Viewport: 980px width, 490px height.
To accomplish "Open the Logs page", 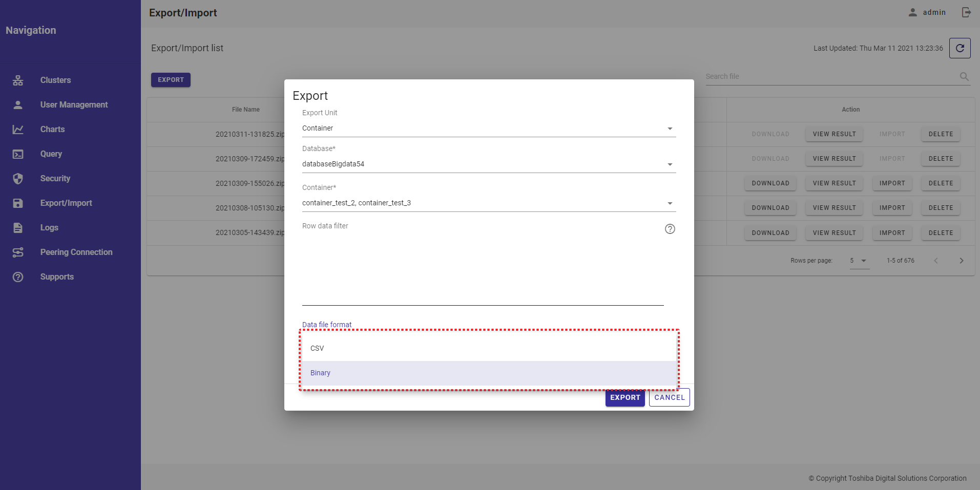I will click(x=49, y=227).
